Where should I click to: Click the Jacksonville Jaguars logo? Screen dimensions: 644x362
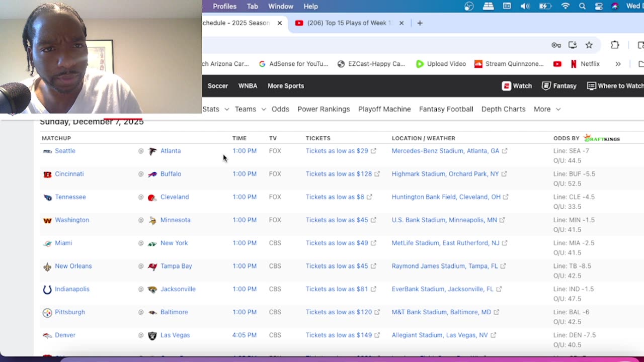pos(152,290)
